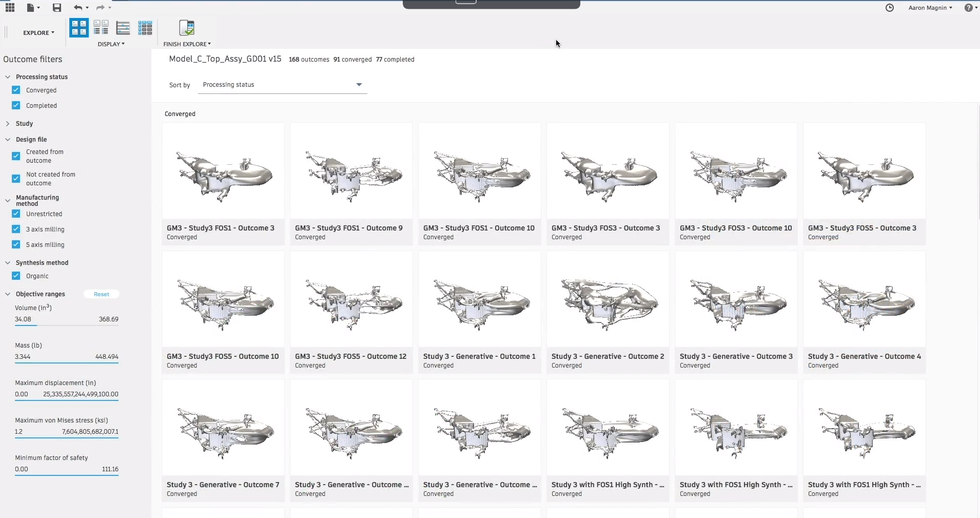The width and height of the screenshot is (980, 518).
Task: Open the Sort by Processing status dropdown
Action: pos(283,85)
